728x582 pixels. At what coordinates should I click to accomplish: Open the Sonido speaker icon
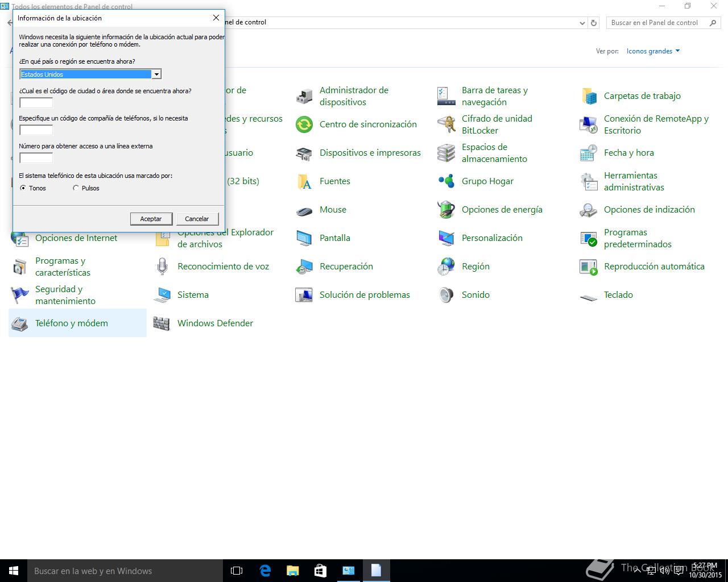click(x=446, y=295)
